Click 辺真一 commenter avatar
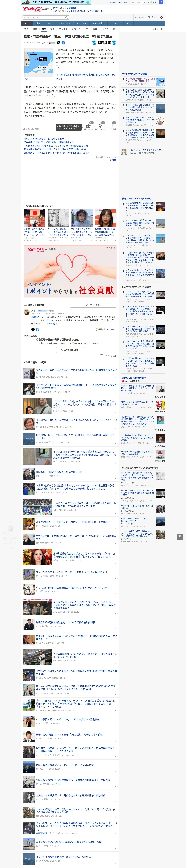186x868 pixels. click(26, 313)
